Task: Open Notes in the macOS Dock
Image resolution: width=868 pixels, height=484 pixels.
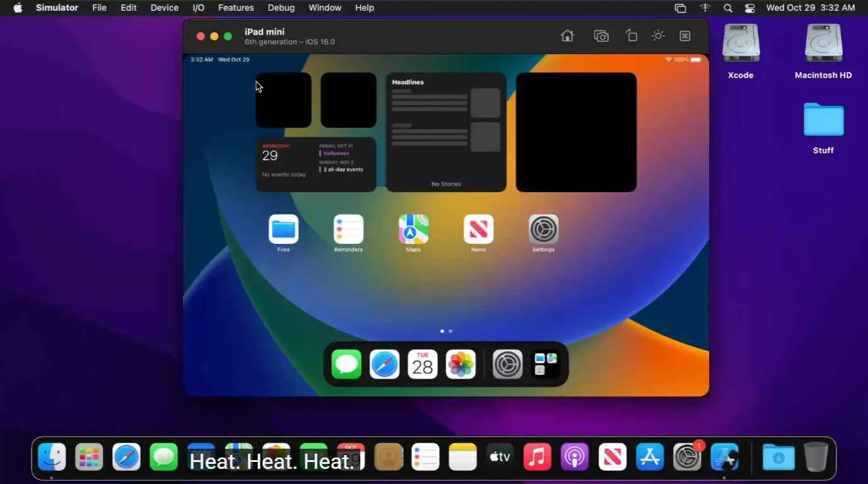Action: point(462,457)
